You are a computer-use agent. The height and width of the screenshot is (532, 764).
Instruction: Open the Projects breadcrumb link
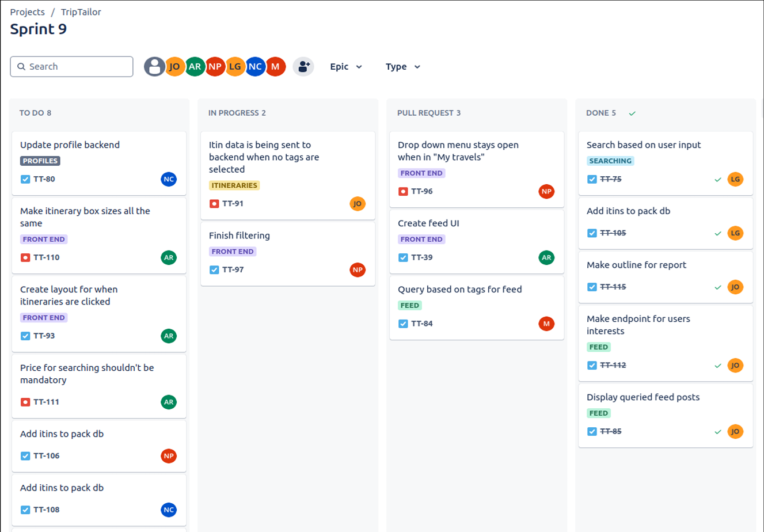tap(27, 12)
